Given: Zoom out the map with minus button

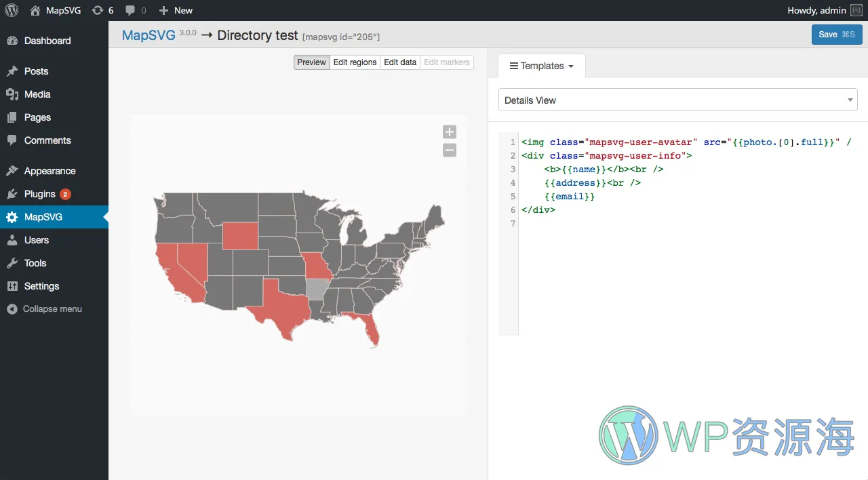Looking at the screenshot, I should [x=450, y=151].
